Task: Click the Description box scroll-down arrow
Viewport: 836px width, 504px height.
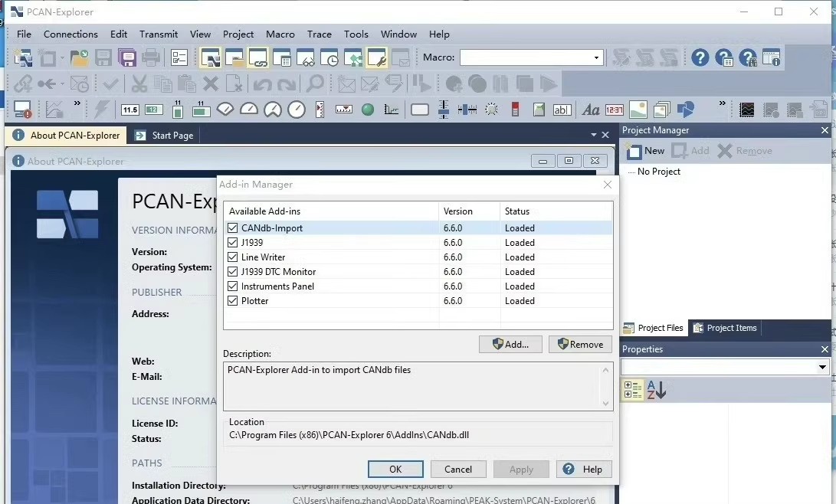Action: [x=605, y=404]
